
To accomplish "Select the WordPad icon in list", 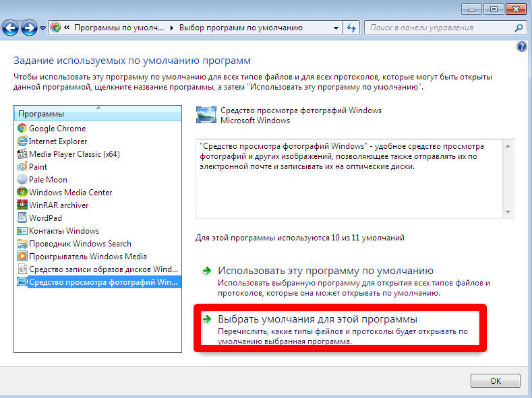I will pyautogui.click(x=22, y=218).
